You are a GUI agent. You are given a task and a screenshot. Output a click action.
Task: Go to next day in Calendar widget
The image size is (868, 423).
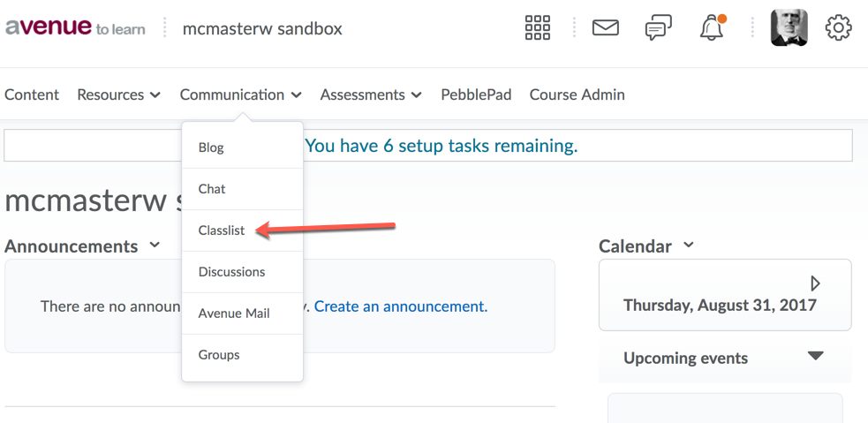click(x=815, y=283)
